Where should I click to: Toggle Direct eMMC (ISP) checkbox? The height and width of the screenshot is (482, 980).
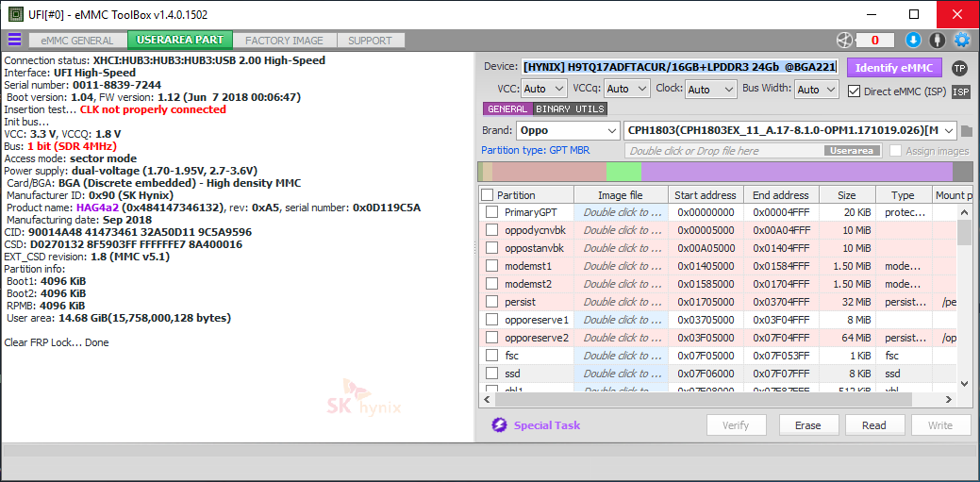(854, 91)
